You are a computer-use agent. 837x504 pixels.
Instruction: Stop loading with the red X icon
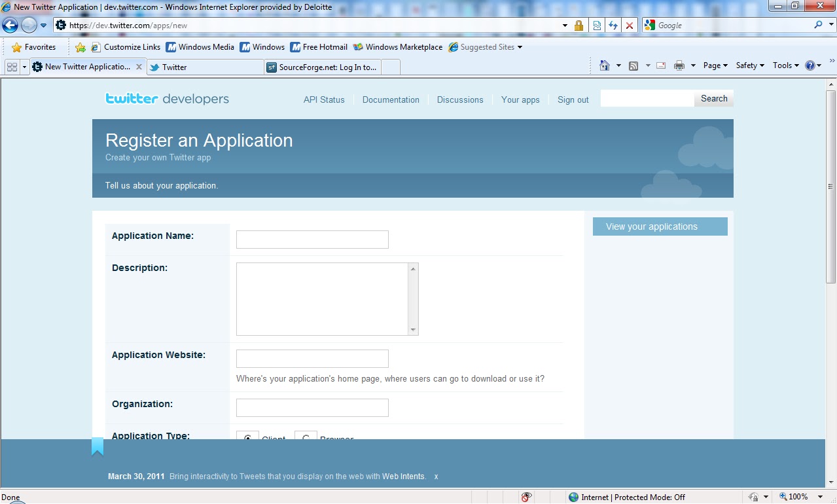pos(630,26)
